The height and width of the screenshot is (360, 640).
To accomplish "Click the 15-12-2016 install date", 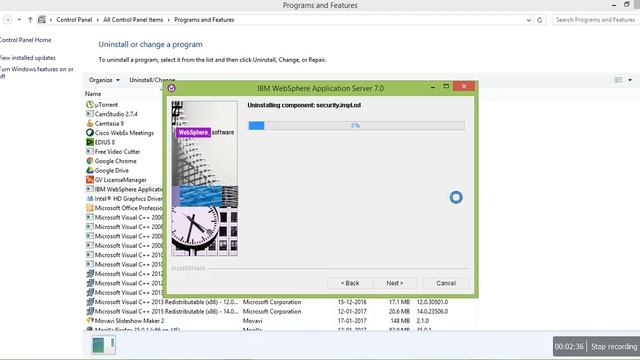I will [x=352, y=302].
